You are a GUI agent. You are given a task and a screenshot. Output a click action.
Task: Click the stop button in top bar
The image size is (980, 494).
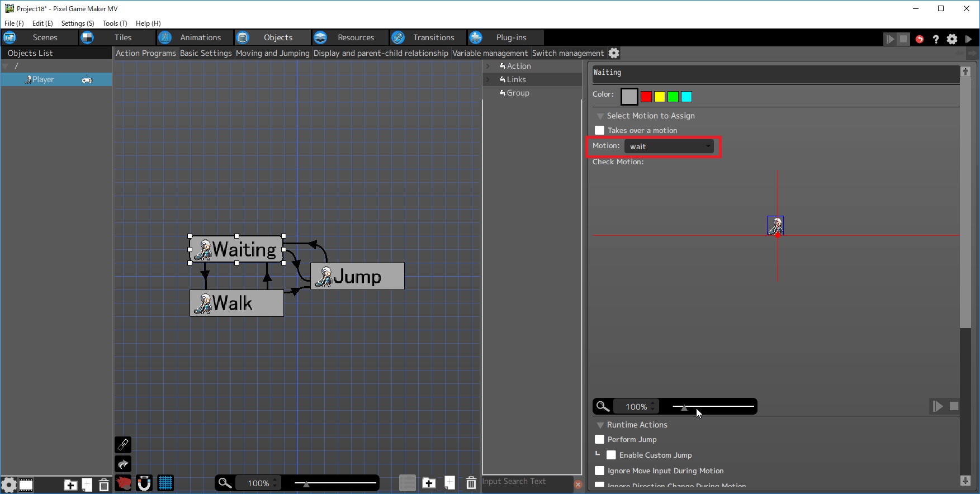(x=903, y=39)
